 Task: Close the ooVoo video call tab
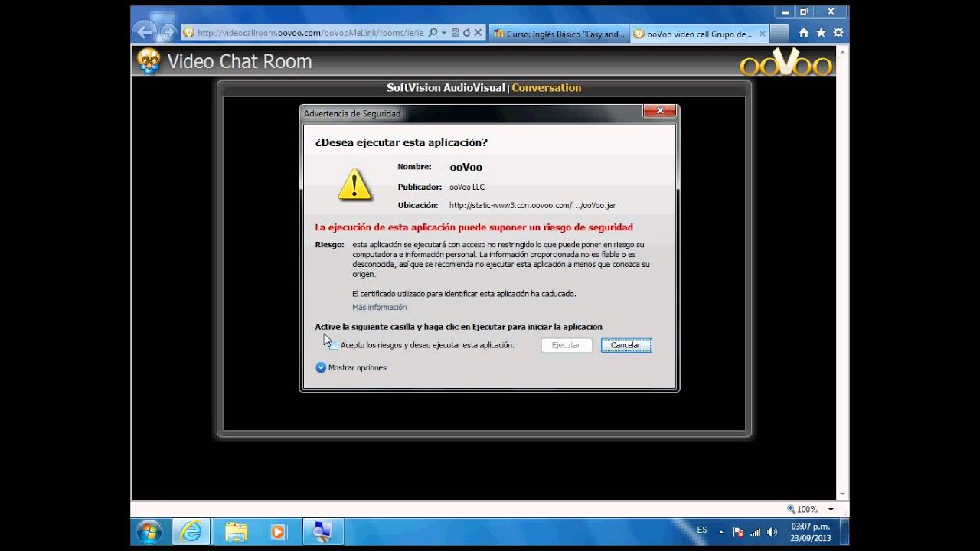pos(762,34)
